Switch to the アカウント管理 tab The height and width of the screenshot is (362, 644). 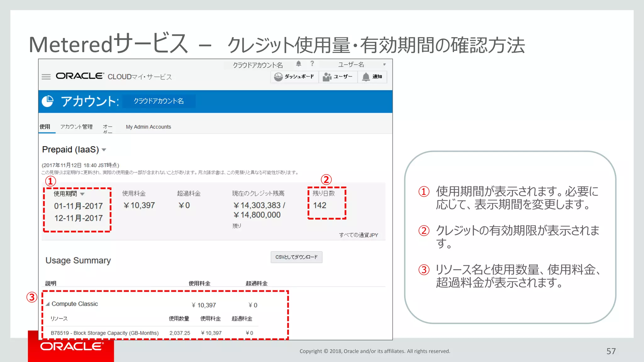pyautogui.click(x=76, y=127)
